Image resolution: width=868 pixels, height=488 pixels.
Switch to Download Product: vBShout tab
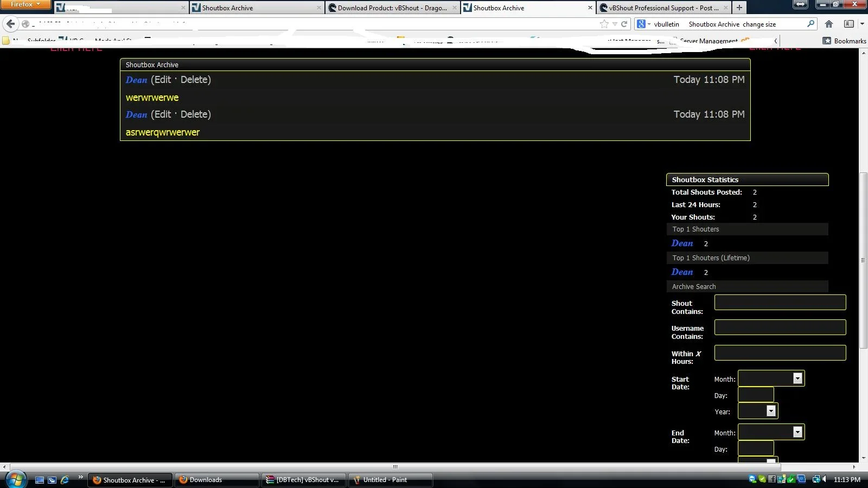pos(392,8)
